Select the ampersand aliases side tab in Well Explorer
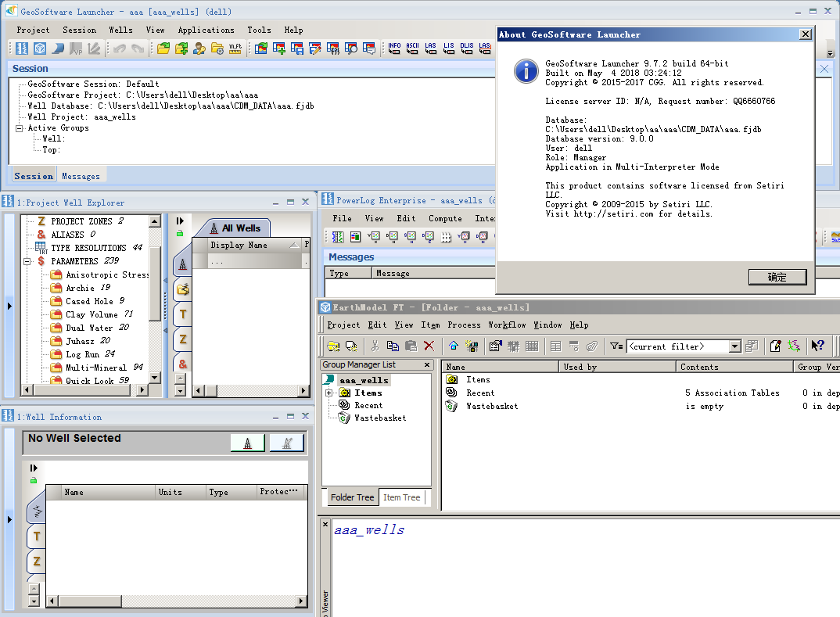Screen dimensions: 840x617 183,364
